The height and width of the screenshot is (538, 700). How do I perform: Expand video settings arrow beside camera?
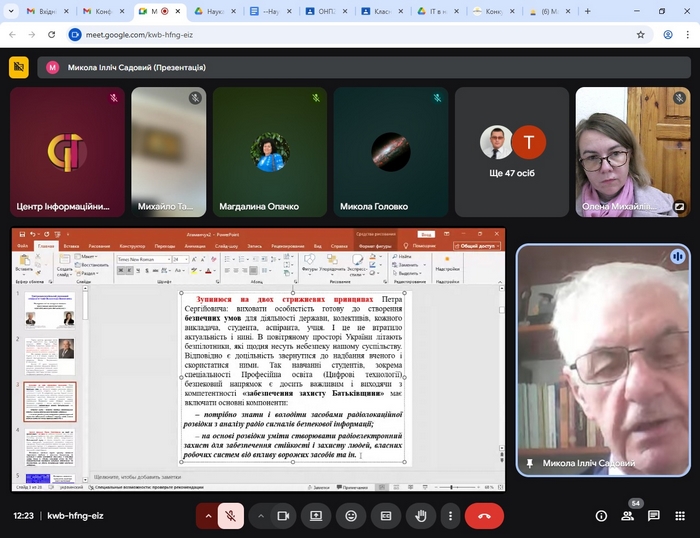click(x=261, y=516)
